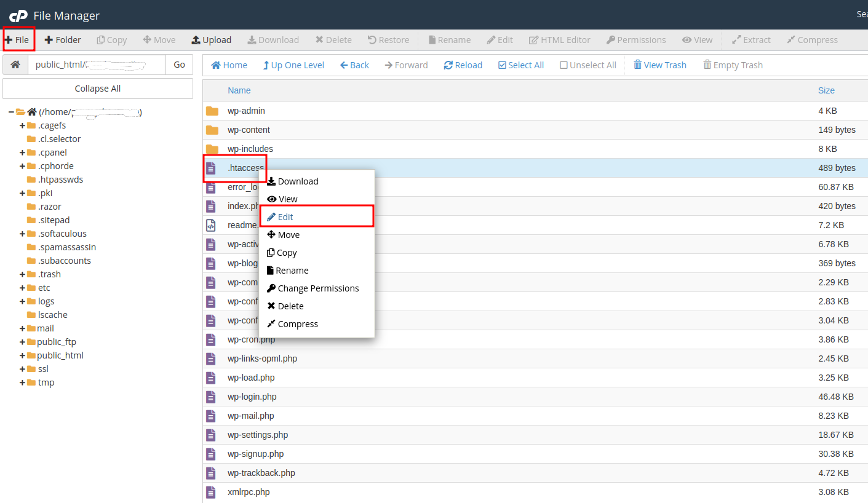This screenshot has width=868, height=503.
Task: Click the Compress toolbar button
Action: [812, 40]
